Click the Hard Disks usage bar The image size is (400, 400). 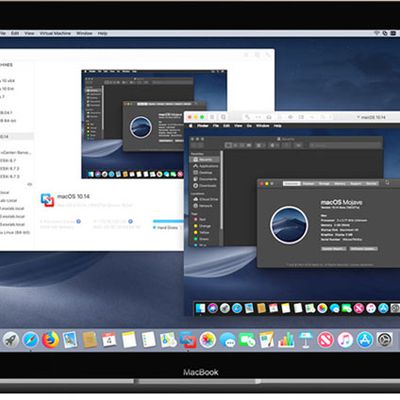(x=168, y=221)
